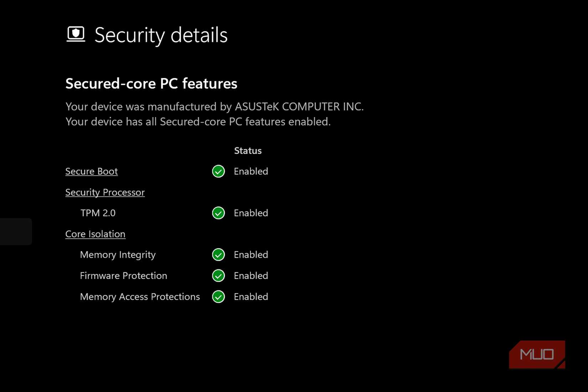Open the Security Processor details link
This screenshot has width=588, height=392.
[x=105, y=192]
